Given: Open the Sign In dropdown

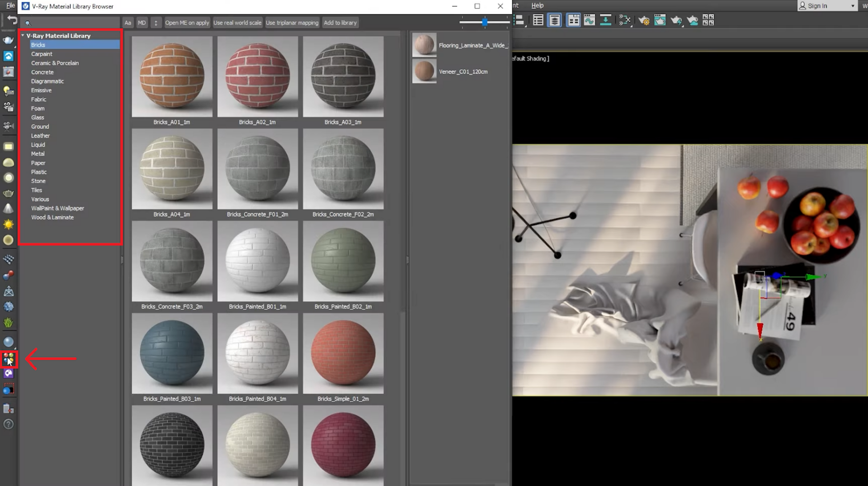Looking at the screenshot, I should point(827,5).
